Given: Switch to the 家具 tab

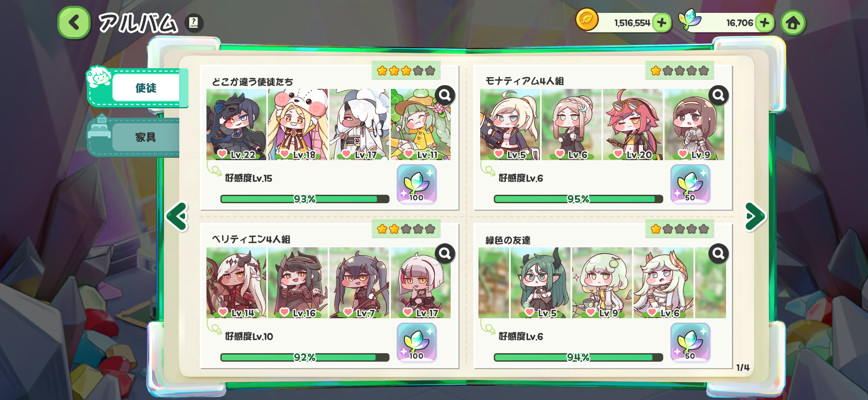Looking at the screenshot, I should coord(145,137).
